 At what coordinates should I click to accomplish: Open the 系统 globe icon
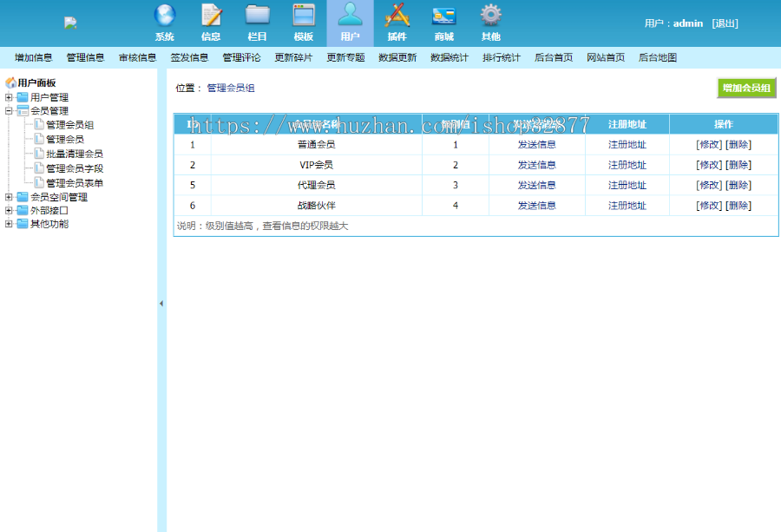pos(164,15)
